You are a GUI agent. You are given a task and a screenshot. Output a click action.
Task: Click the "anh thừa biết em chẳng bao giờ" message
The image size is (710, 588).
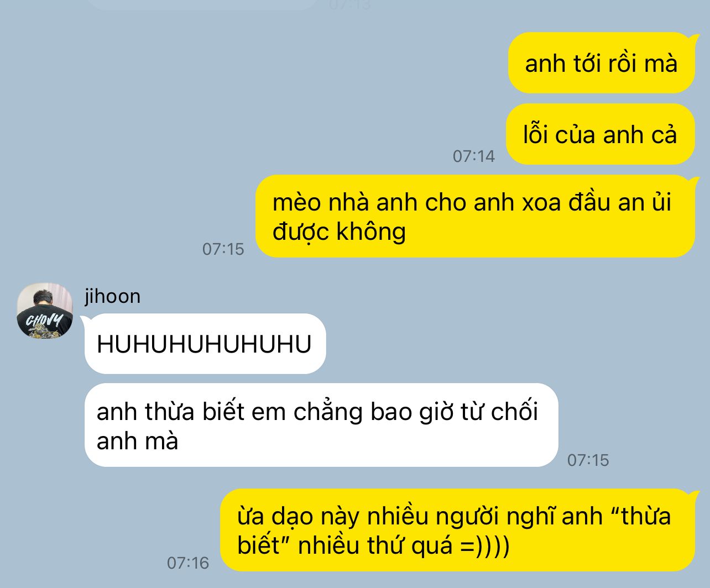tap(321, 425)
